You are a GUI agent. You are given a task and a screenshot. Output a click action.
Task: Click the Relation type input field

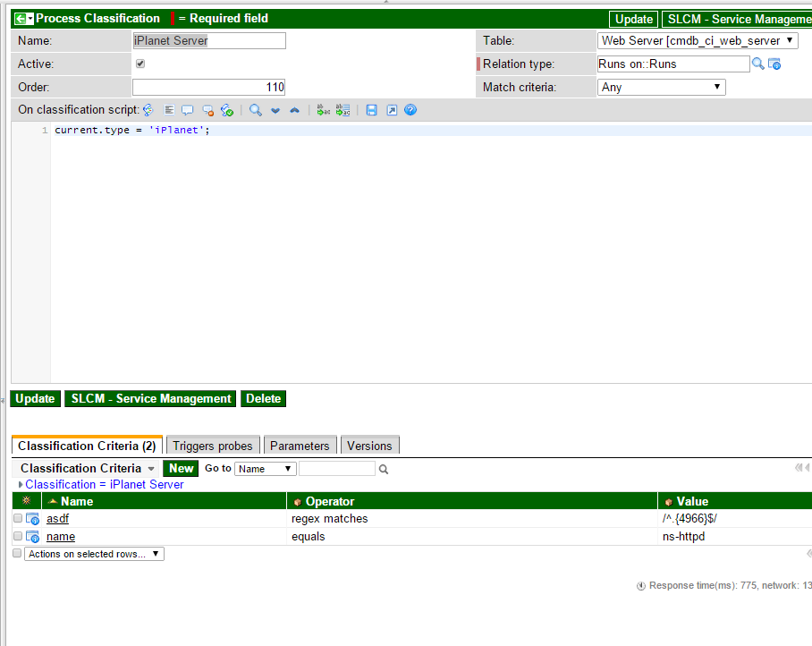(x=673, y=64)
